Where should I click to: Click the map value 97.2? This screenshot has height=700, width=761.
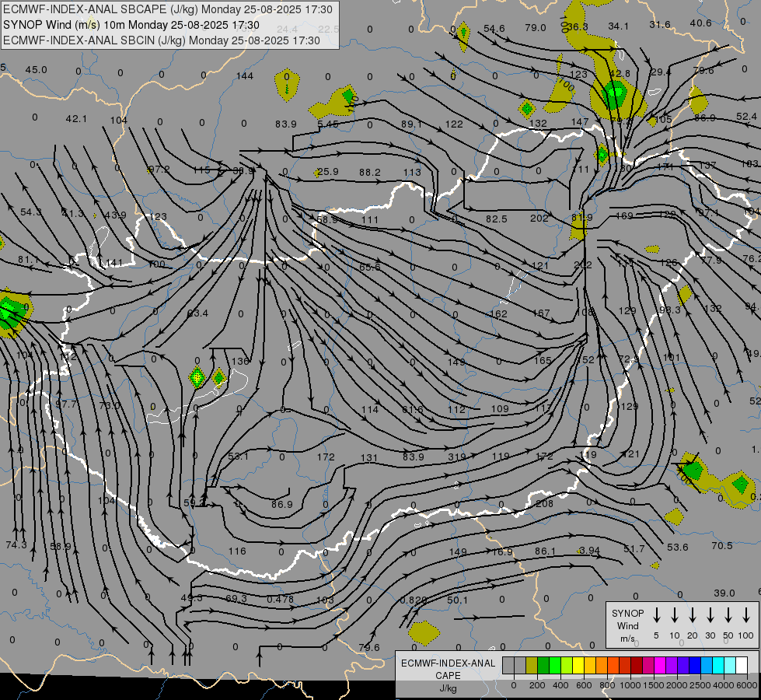pyautogui.click(x=159, y=169)
